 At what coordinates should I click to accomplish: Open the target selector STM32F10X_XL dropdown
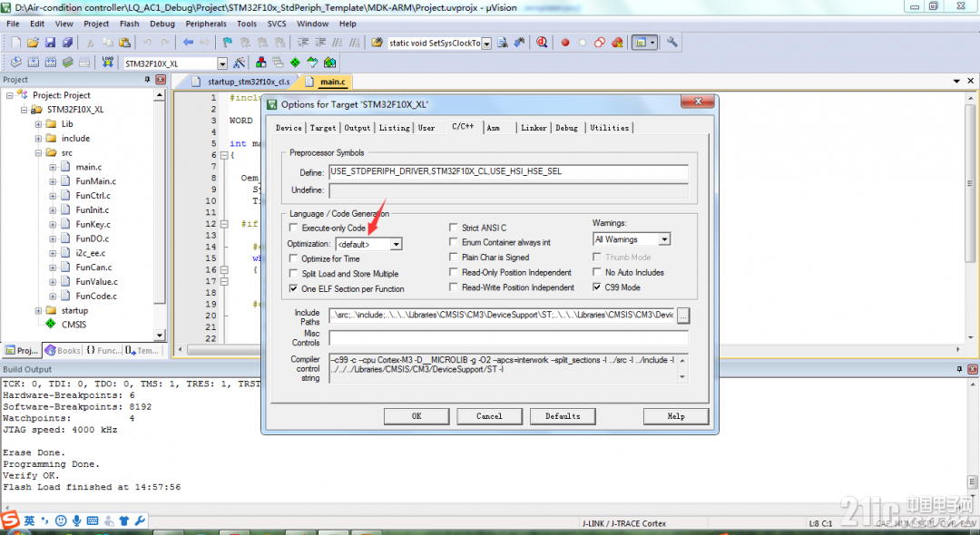click(x=222, y=63)
